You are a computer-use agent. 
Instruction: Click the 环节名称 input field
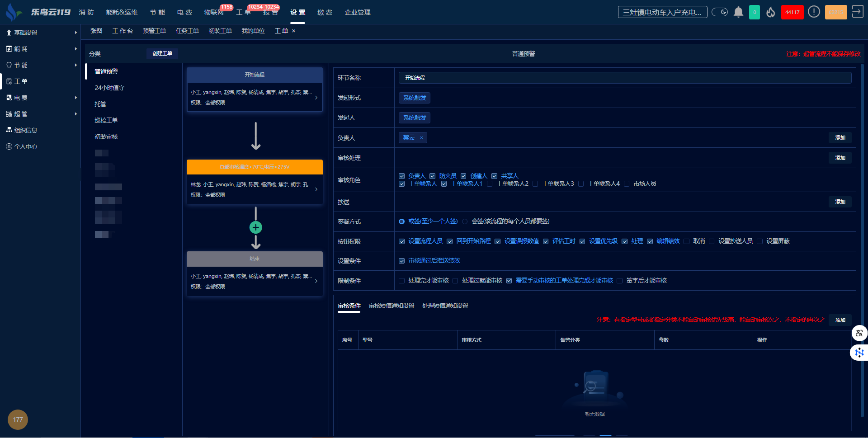[x=624, y=78]
